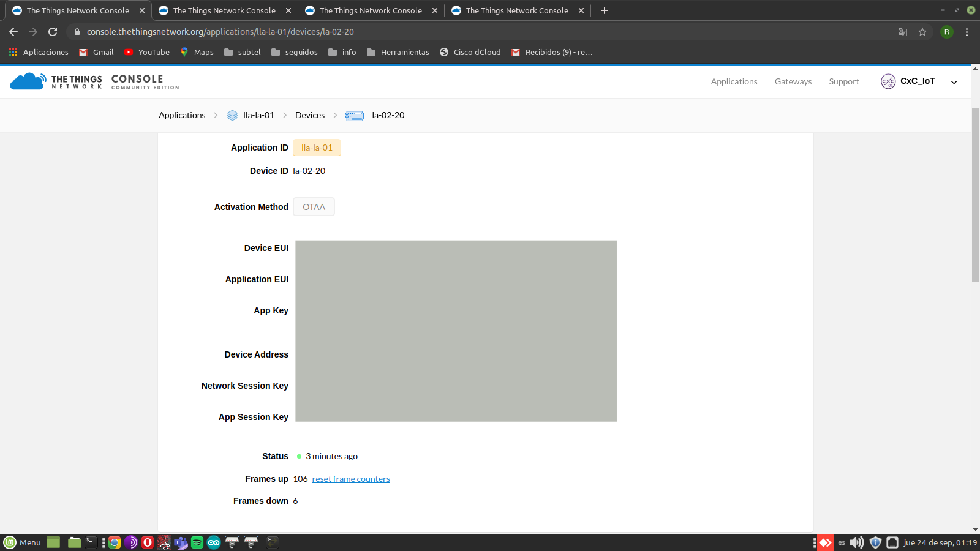Open the Cisco dCloud bookmark
Image resolution: width=980 pixels, height=551 pixels.
coord(470,52)
